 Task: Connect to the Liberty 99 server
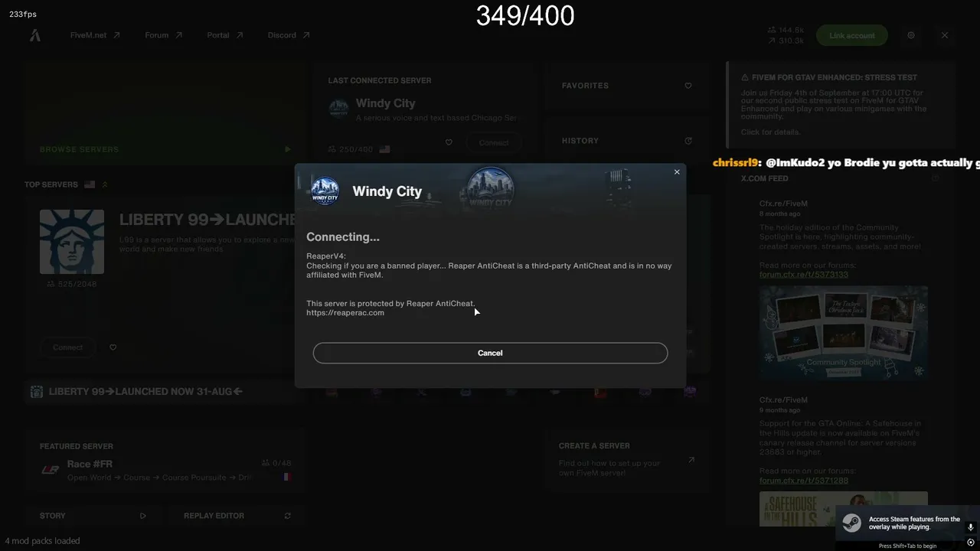(x=67, y=347)
